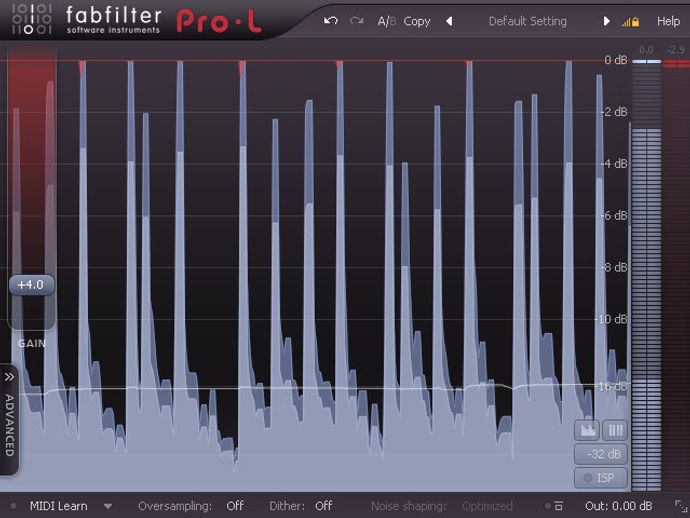Screen dimensions: 690x518
Task: Reset the -2.9 gain reduction readout
Action: pyautogui.click(x=676, y=50)
